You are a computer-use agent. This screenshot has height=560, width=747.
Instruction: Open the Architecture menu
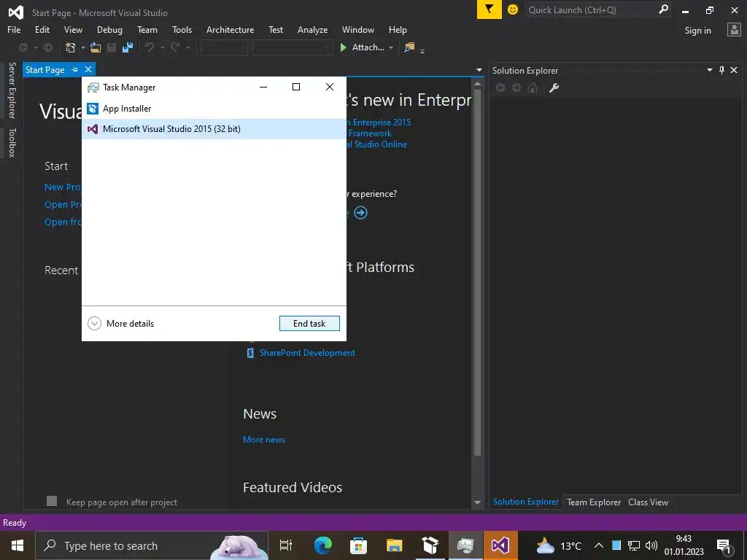point(230,29)
